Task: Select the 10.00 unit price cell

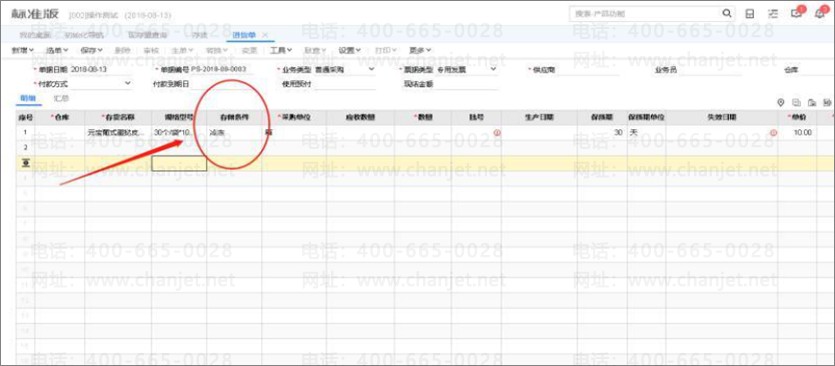Action: click(x=797, y=132)
